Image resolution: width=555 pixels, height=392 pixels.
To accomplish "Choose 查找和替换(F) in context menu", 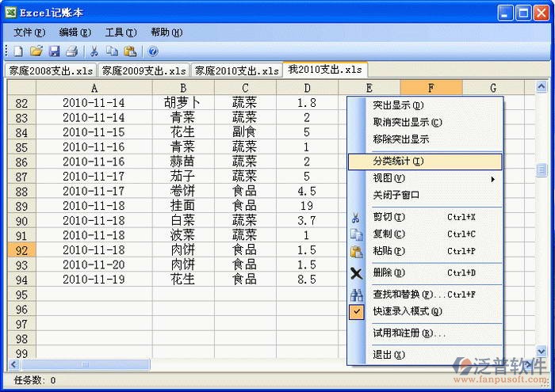I will (425, 295).
